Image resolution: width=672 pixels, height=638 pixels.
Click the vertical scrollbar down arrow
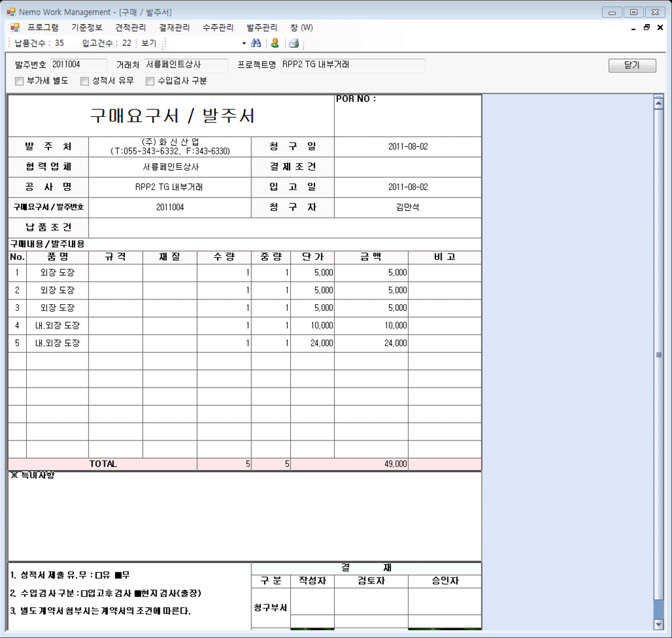[659, 625]
